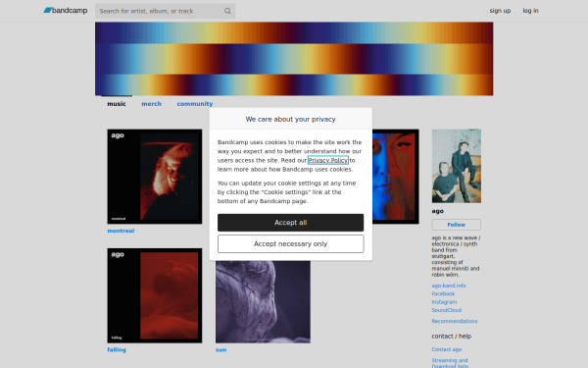Open the montreal album title link
Image resolution: width=588 pixels, height=368 pixels.
click(x=121, y=231)
